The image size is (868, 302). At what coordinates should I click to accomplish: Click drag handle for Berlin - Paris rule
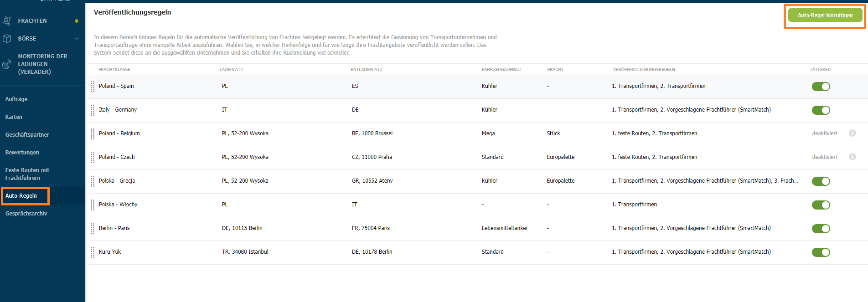(93, 229)
